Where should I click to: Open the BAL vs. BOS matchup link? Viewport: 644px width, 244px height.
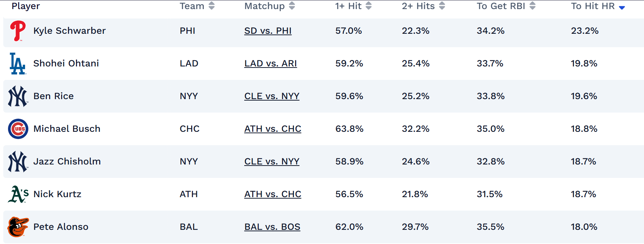point(272,227)
